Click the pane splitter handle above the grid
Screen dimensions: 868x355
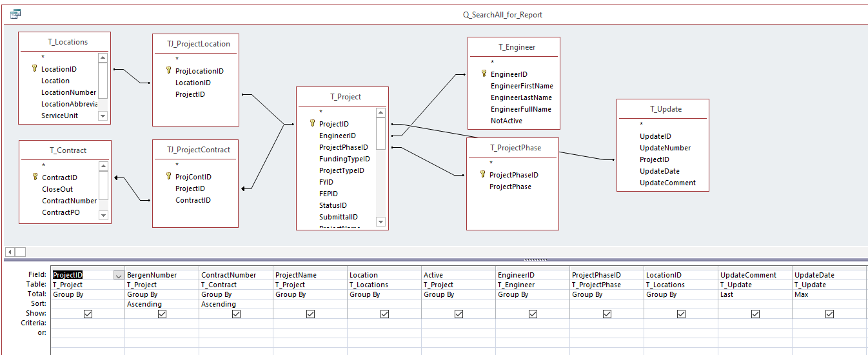pos(535,259)
